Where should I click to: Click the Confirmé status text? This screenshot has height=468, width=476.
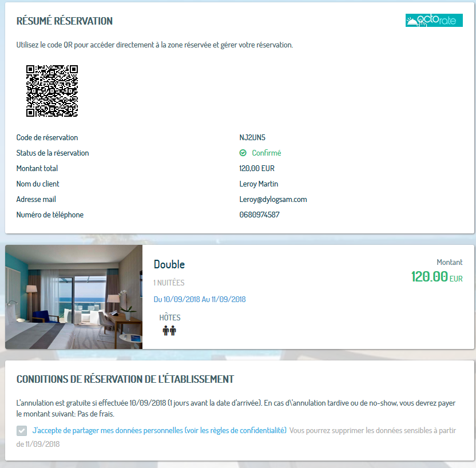coord(267,153)
